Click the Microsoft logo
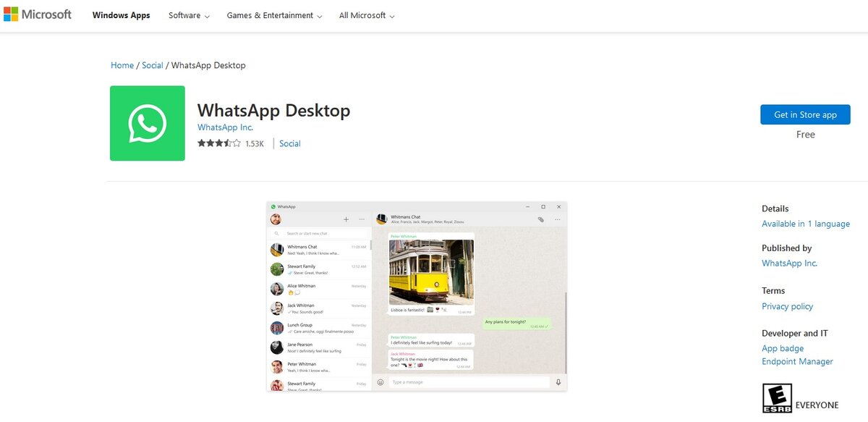 point(38,15)
